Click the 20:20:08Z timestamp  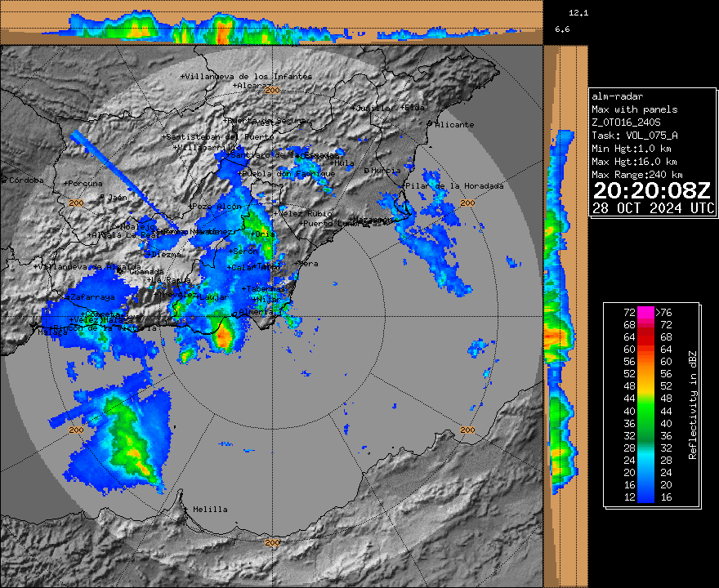(x=652, y=191)
